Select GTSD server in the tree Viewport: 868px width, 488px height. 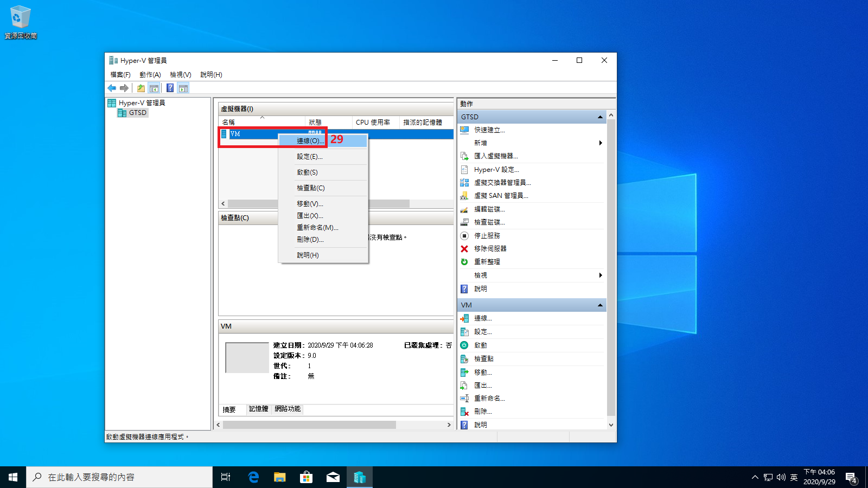(137, 113)
